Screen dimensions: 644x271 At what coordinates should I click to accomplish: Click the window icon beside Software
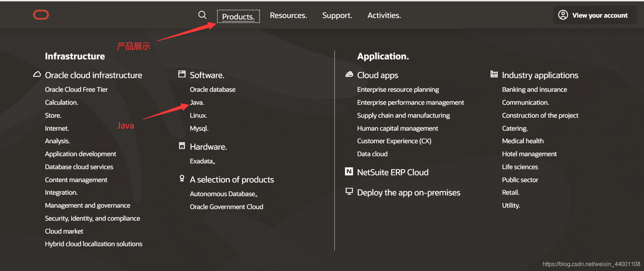click(x=182, y=74)
